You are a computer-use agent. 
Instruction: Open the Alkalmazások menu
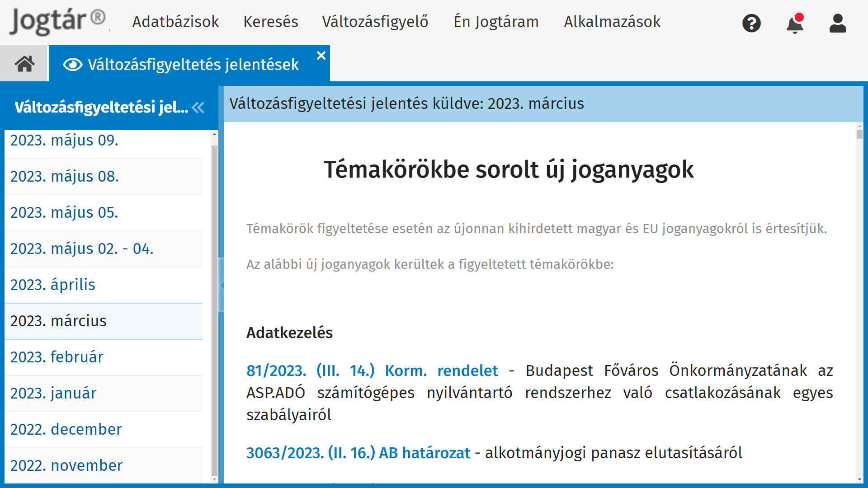[612, 22]
